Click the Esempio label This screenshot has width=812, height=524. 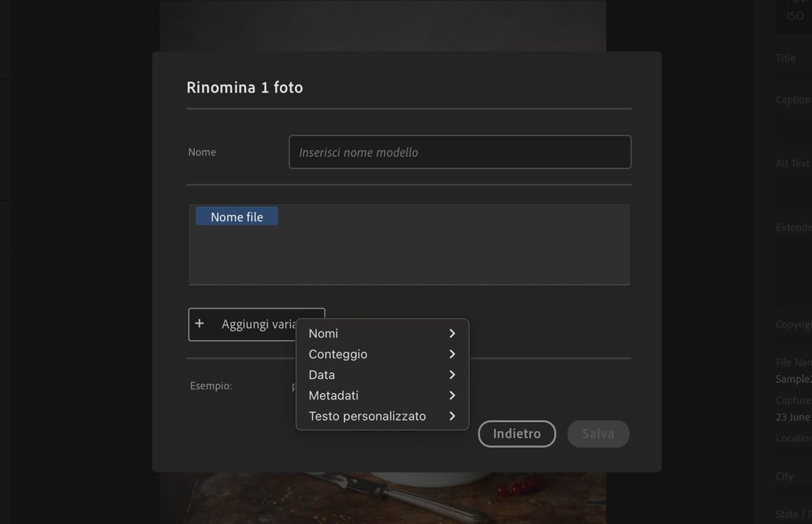211,386
